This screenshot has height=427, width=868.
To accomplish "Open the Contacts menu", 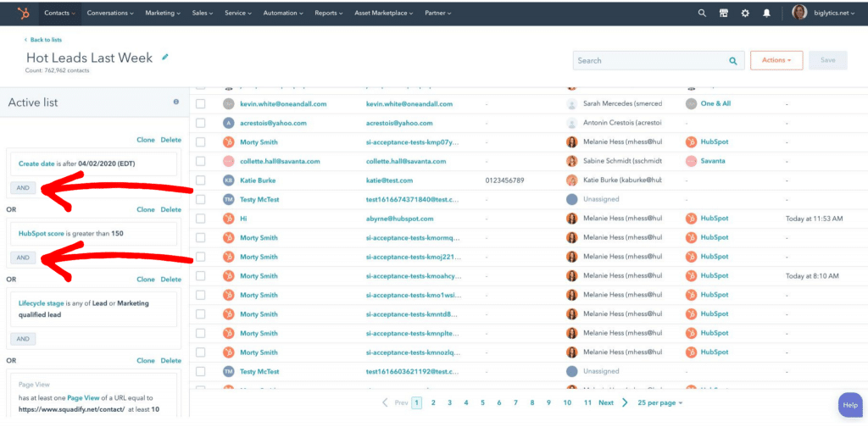I will (x=60, y=14).
